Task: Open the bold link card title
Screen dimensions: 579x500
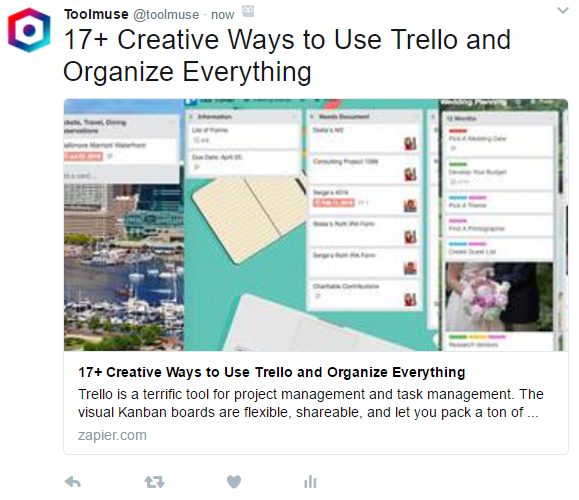Action: point(271,372)
